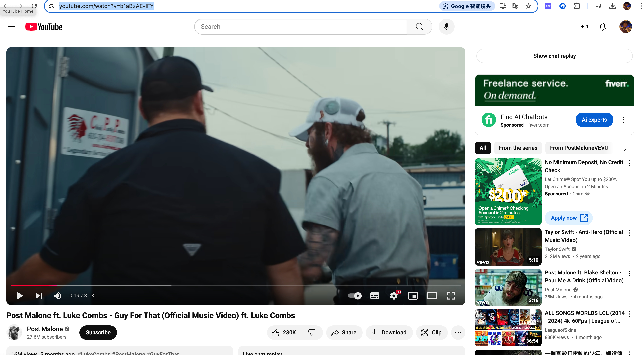The image size is (644, 355).
Task: Open the Post Malone channel name link
Action: coord(45,329)
